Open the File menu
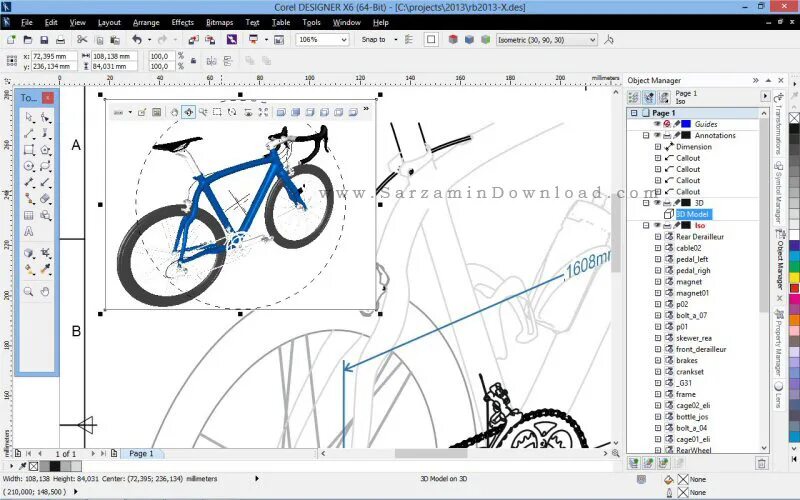800x500 pixels. [x=27, y=22]
